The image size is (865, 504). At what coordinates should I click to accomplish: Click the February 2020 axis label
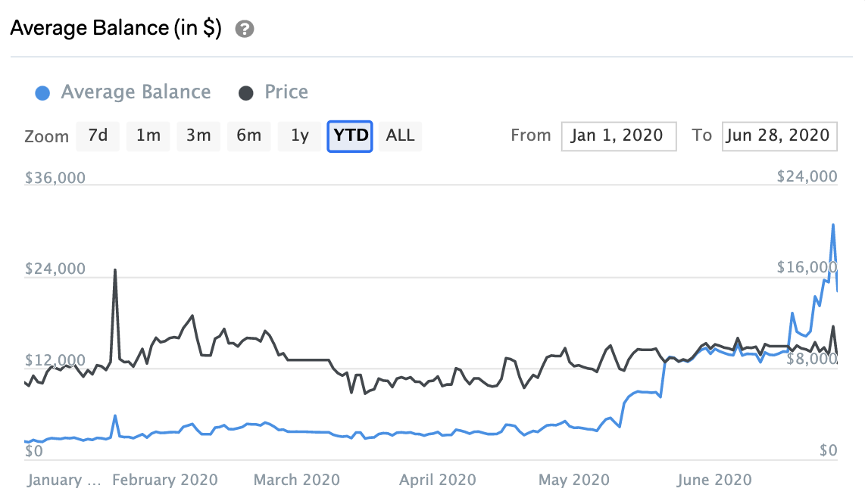[164, 480]
